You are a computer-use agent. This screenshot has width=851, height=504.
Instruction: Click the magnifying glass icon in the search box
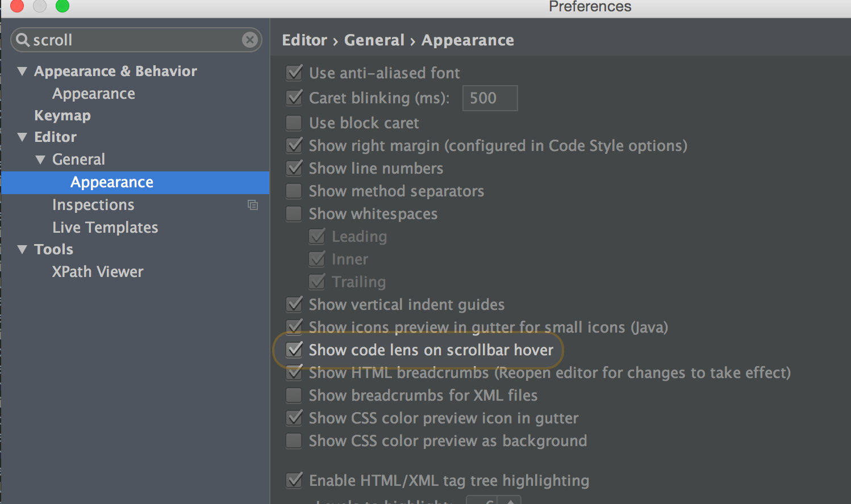click(22, 40)
